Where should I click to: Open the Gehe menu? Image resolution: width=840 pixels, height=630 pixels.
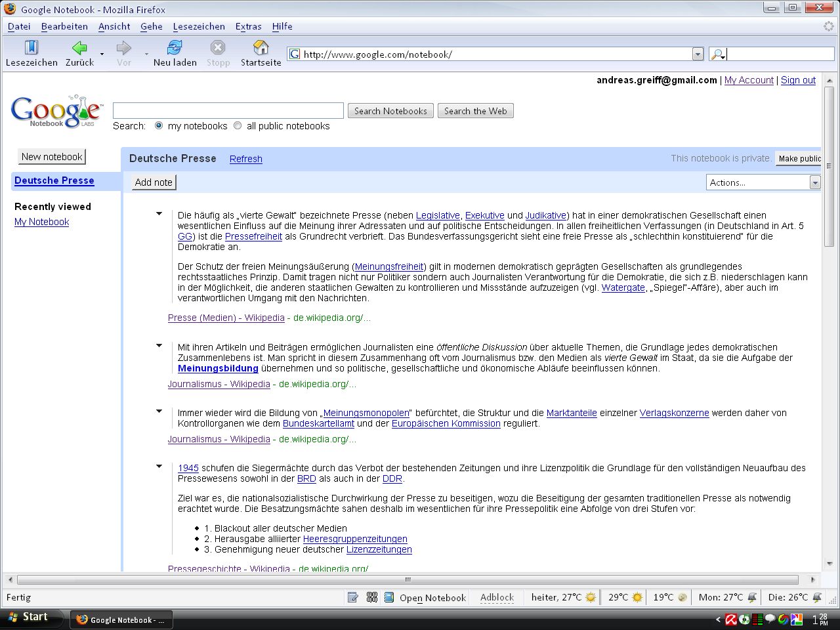[x=152, y=26]
